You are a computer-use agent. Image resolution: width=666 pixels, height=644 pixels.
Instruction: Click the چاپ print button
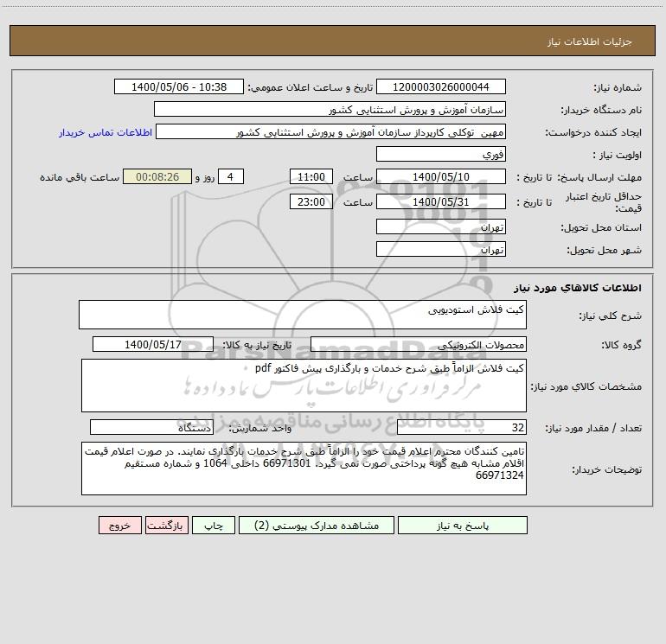coord(214,525)
